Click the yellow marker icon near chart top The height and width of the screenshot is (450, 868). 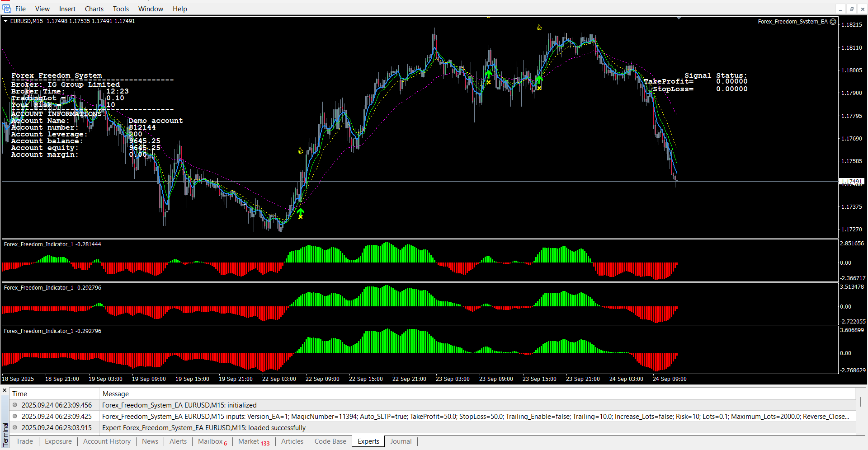point(539,28)
